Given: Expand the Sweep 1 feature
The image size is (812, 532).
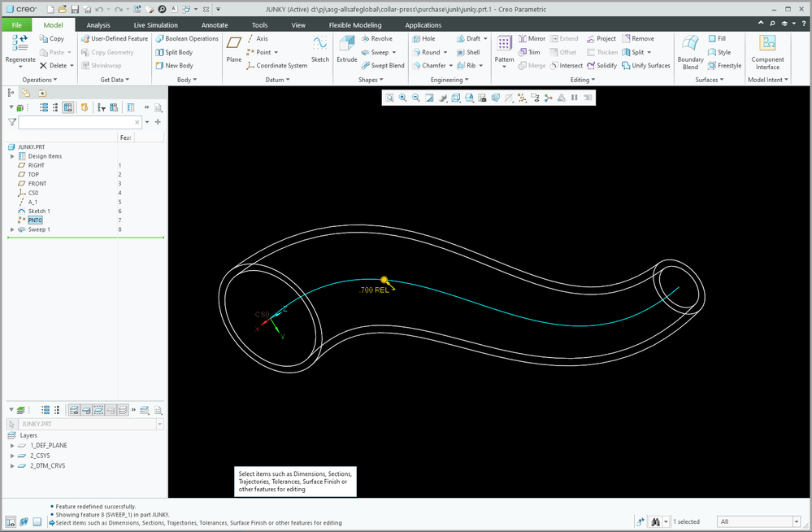Looking at the screenshot, I should pos(12,229).
